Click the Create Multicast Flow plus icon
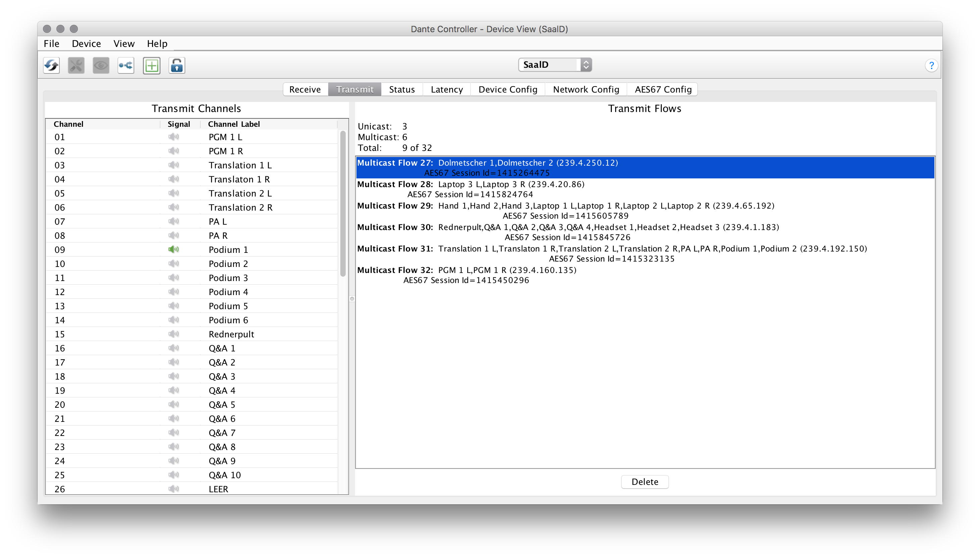Viewport: 980px width, 558px height. tap(151, 65)
